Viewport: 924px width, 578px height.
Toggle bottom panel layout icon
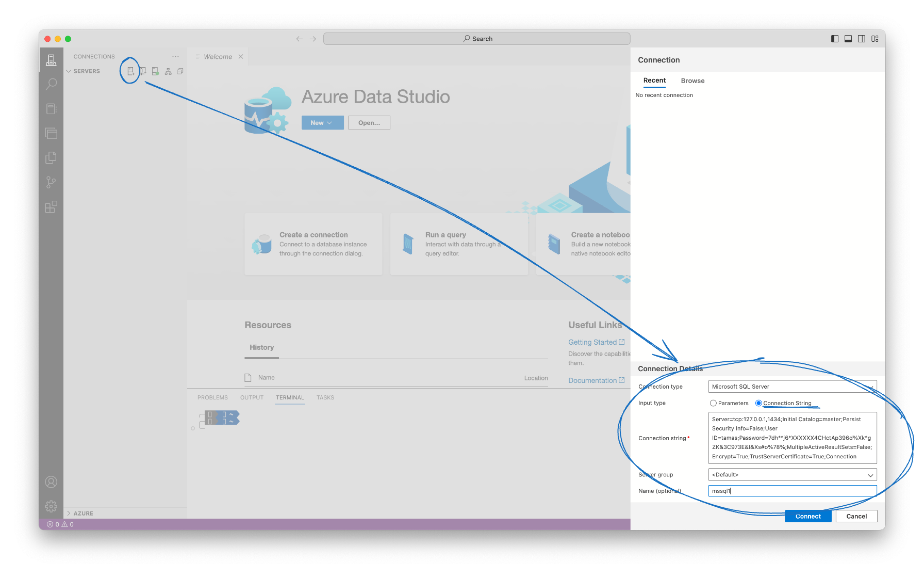[848, 39]
